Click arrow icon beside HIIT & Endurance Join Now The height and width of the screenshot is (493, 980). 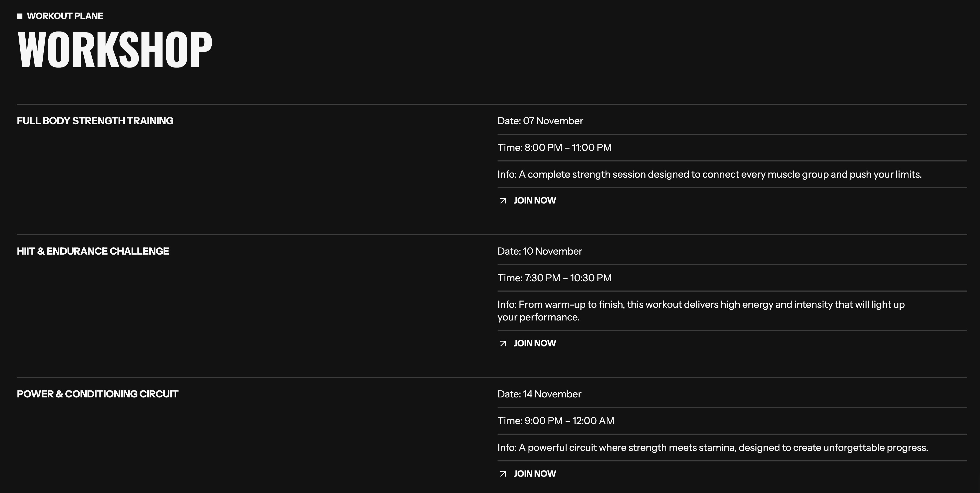[x=503, y=343]
